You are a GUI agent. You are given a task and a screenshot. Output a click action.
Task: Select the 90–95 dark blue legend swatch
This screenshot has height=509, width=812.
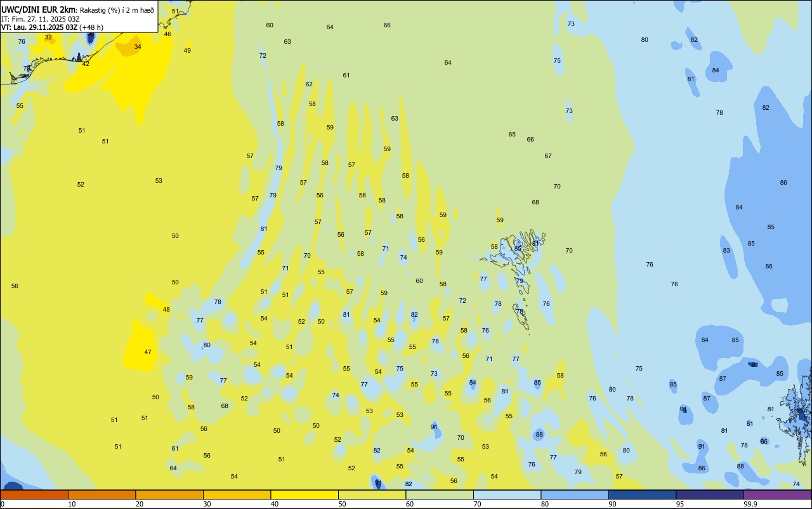coord(642,494)
